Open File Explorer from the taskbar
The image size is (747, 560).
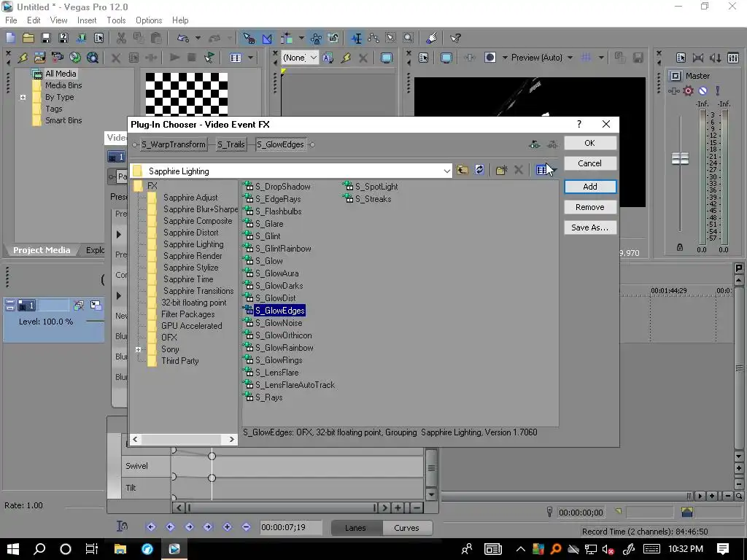tap(120, 549)
